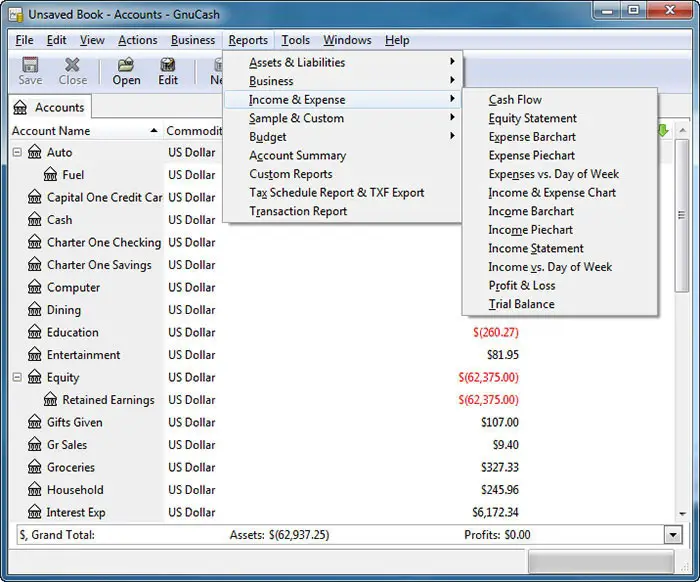Open the Profit & Loss report

560,285
